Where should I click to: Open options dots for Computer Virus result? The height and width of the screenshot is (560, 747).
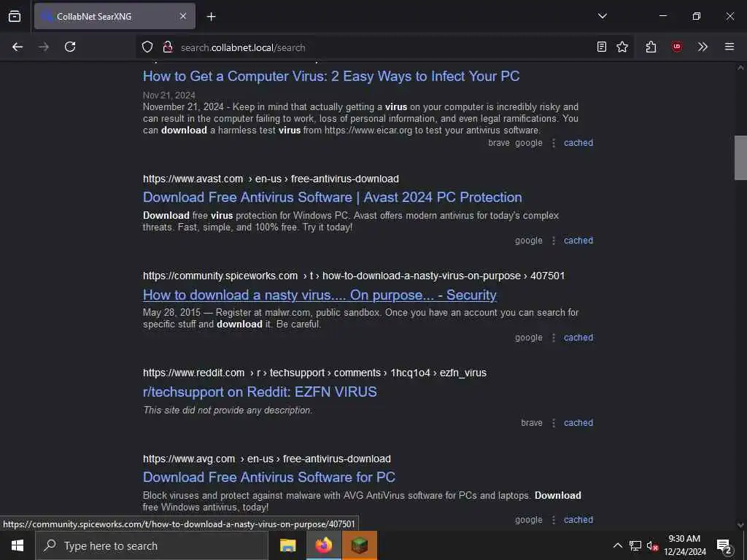pos(553,143)
